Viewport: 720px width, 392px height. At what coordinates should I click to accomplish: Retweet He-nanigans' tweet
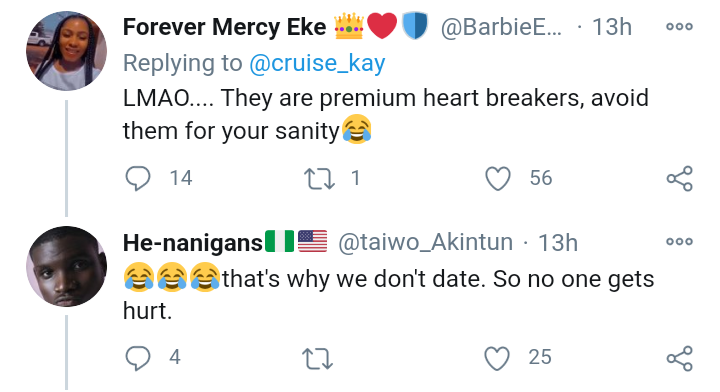[x=317, y=358]
